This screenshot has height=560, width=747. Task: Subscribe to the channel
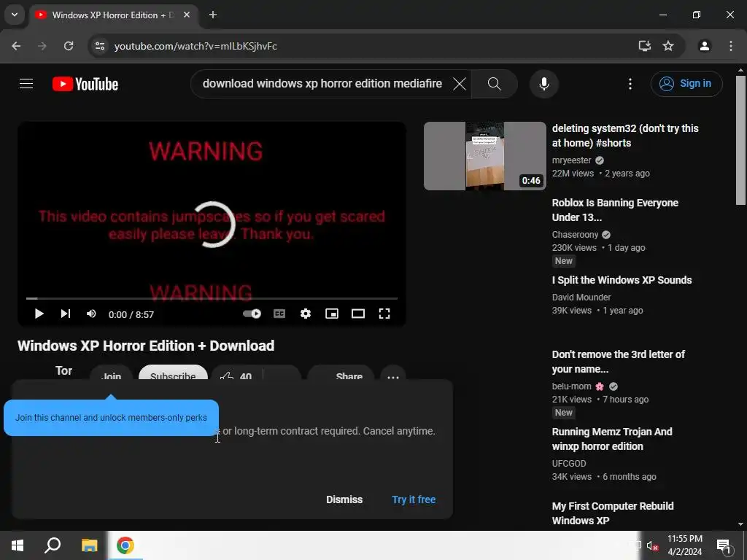coord(173,373)
